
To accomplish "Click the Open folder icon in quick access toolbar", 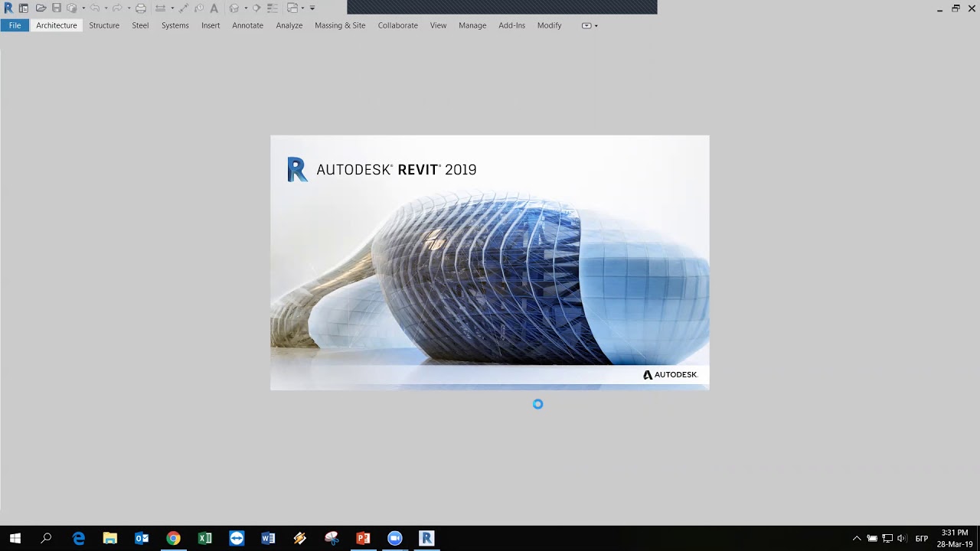I will (41, 8).
